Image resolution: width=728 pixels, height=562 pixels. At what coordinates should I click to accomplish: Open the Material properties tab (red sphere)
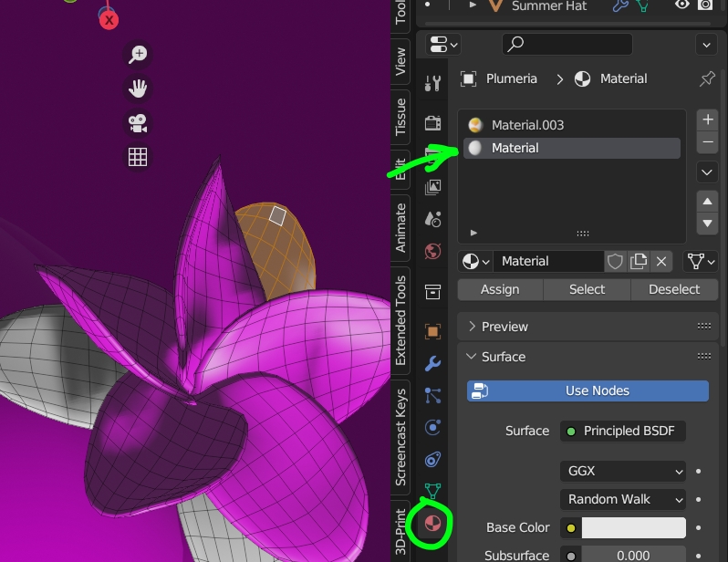click(432, 524)
